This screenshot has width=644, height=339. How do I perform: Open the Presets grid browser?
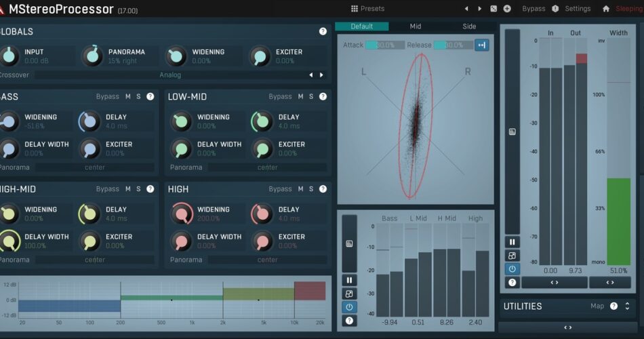pos(367,9)
